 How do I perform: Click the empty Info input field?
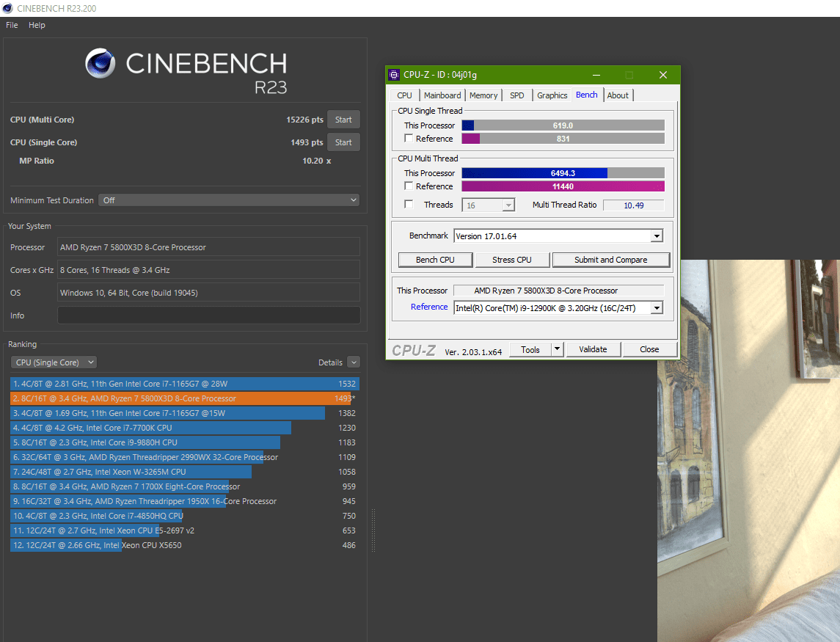point(209,315)
